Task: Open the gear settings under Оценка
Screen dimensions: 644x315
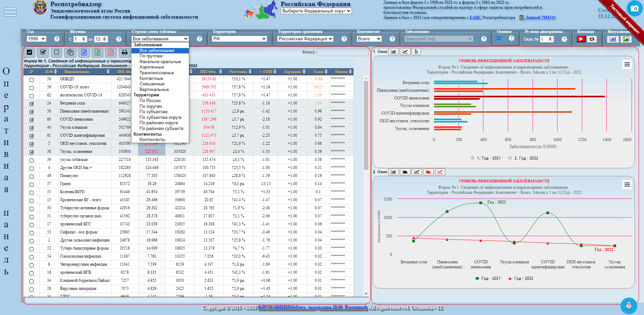Action: 499,38
